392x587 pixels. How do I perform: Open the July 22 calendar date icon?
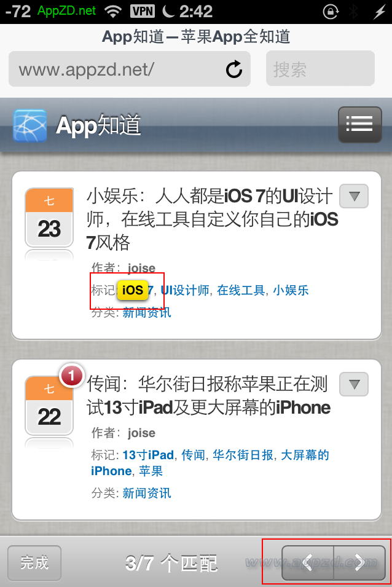click(x=49, y=406)
